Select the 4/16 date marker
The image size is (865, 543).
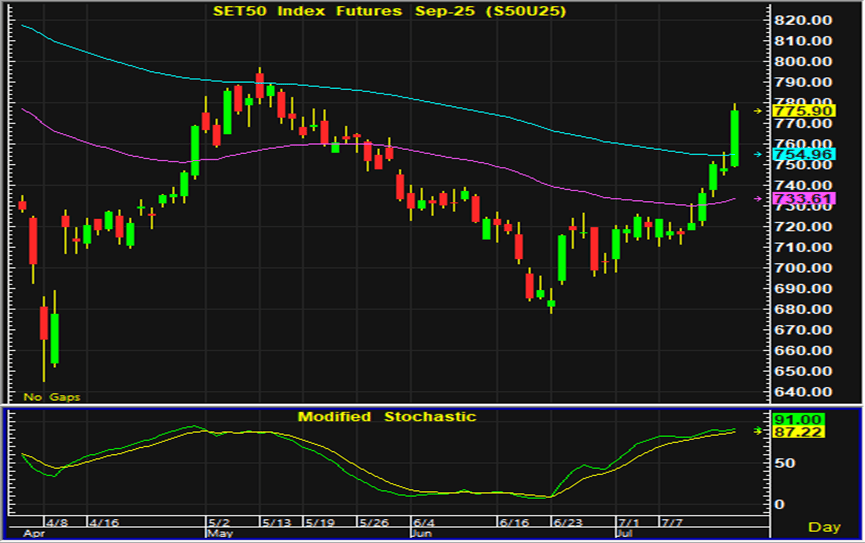(103, 523)
